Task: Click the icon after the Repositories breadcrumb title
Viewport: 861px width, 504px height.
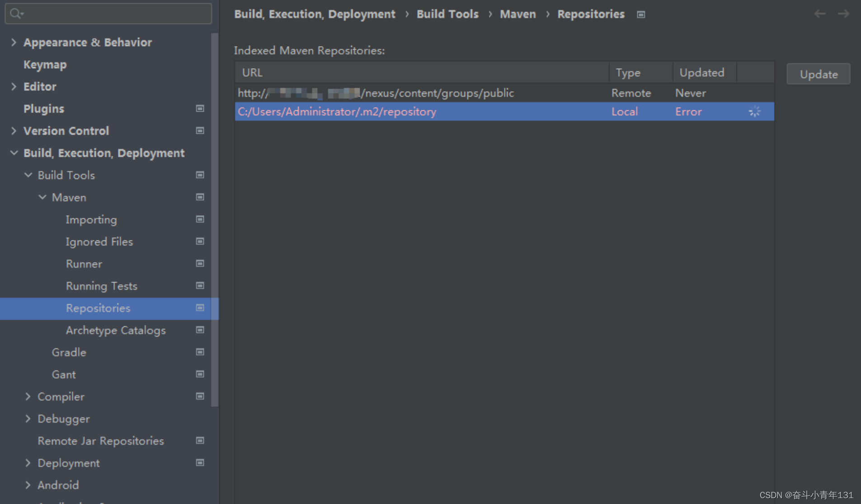Action: tap(641, 14)
